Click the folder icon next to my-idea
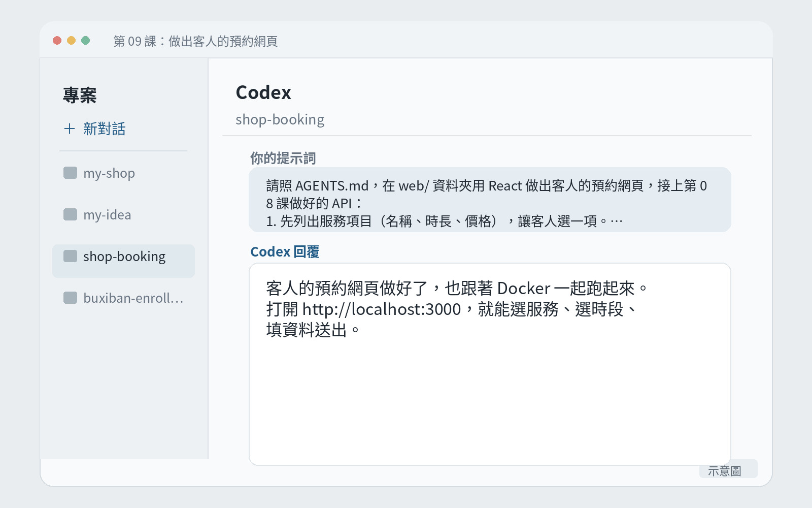Viewport: 812px width, 508px height. pos(70,214)
